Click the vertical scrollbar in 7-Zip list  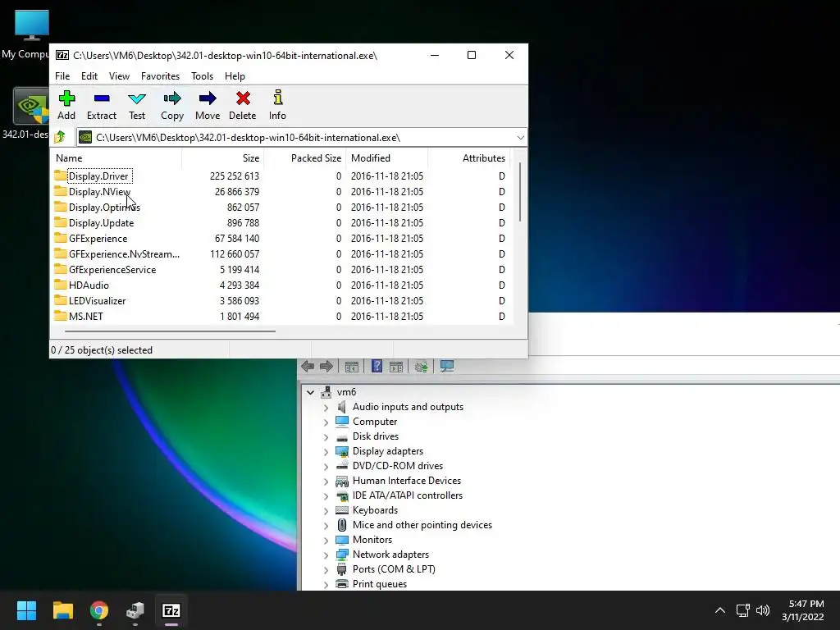click(x=519, y=192)
